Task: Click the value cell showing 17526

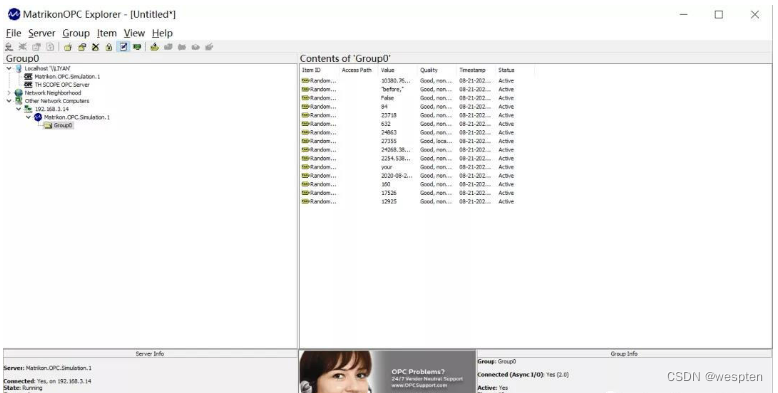Action: pyautogui.click(x=389, y=193)
